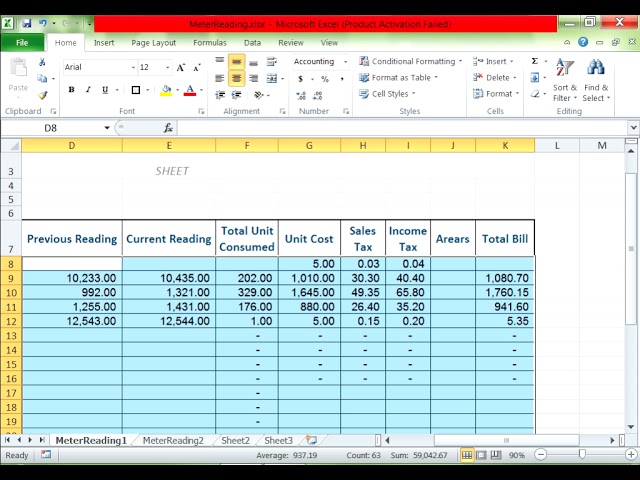Decrease font size with Shrink Font icon
Viewport: 640px width, 480px height.
(x=197, y=67)
